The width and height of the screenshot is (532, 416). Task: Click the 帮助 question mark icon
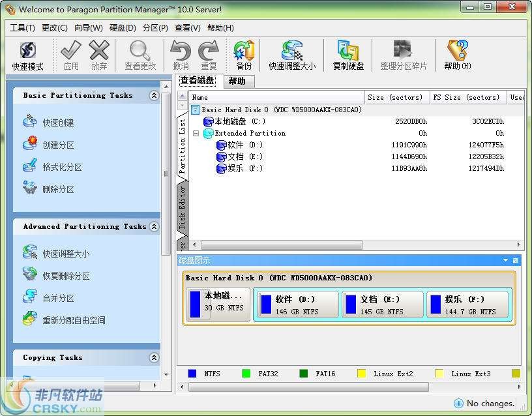coord(456,53)
